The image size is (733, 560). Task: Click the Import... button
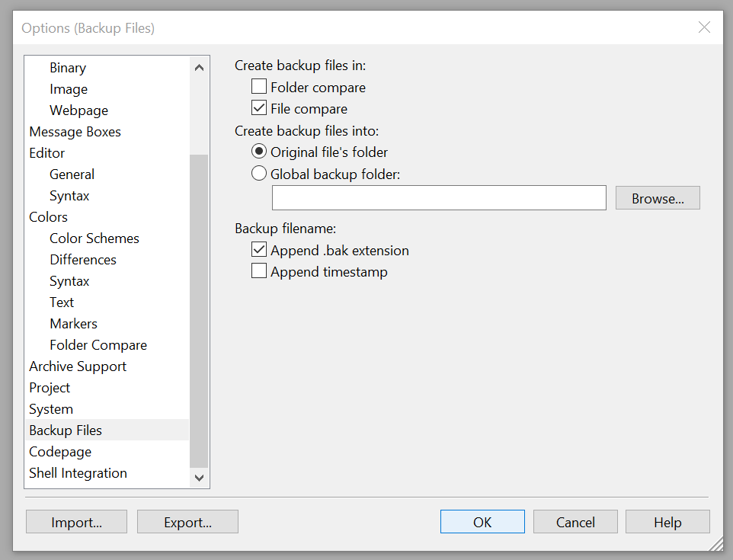tap(77, 522)
